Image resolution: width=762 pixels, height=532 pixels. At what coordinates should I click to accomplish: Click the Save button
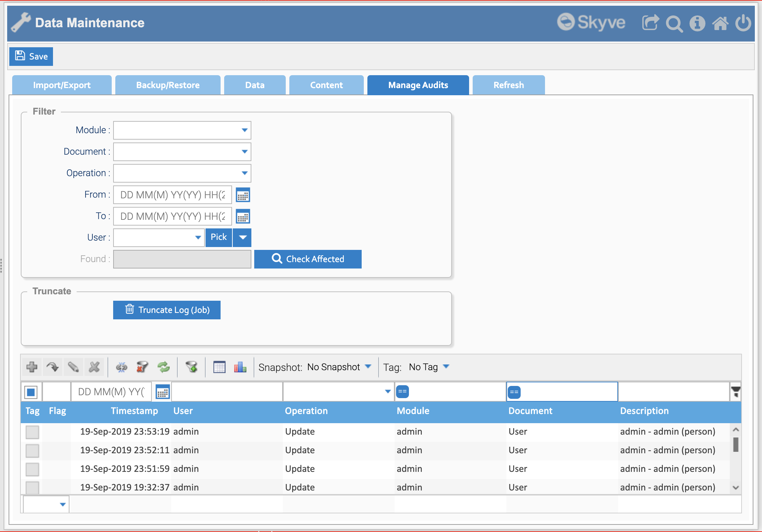click(31, 57)
